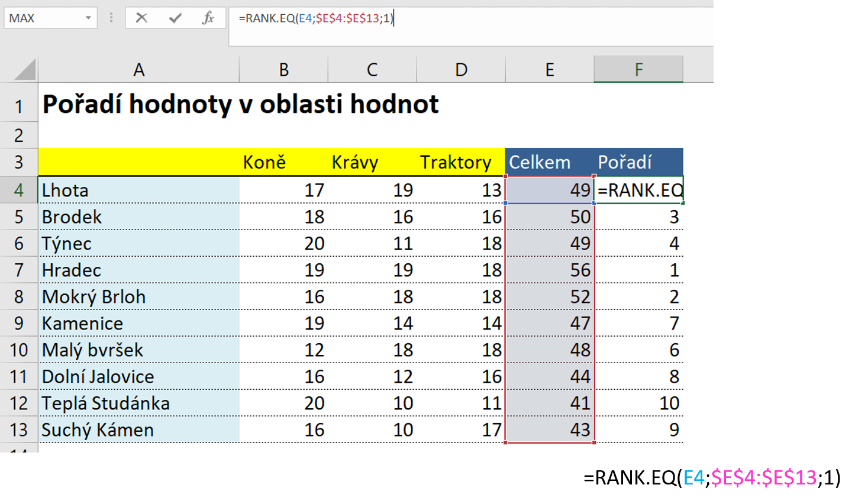Image resolution: width=855 pixels, height=504 pixels.
Task: Click Pořadí value 1 in Hradec row
Action: point(638,270)
